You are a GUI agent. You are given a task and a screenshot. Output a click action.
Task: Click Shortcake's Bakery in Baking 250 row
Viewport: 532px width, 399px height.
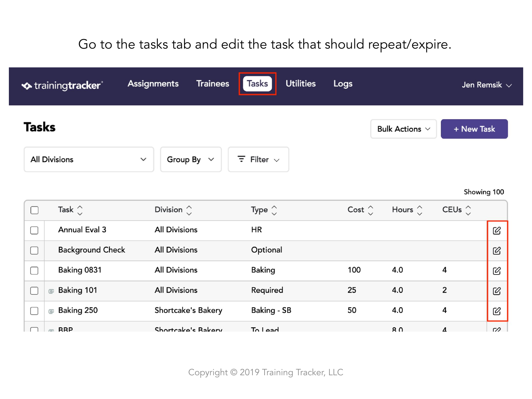coord(188,311)
